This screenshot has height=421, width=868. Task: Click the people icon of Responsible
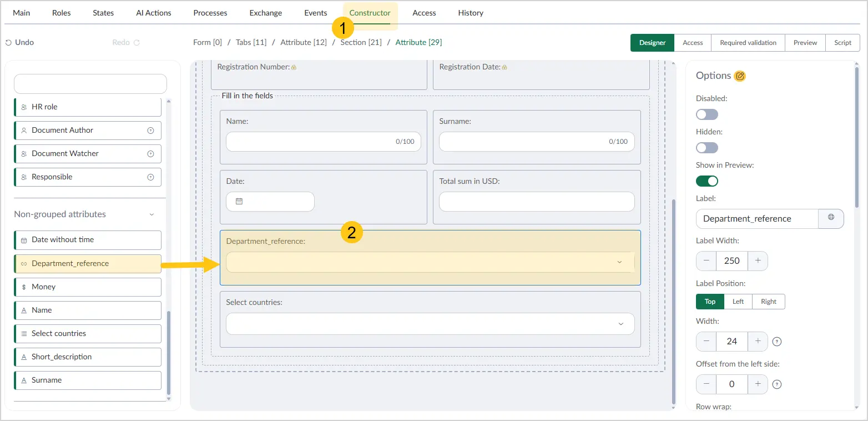24,177
